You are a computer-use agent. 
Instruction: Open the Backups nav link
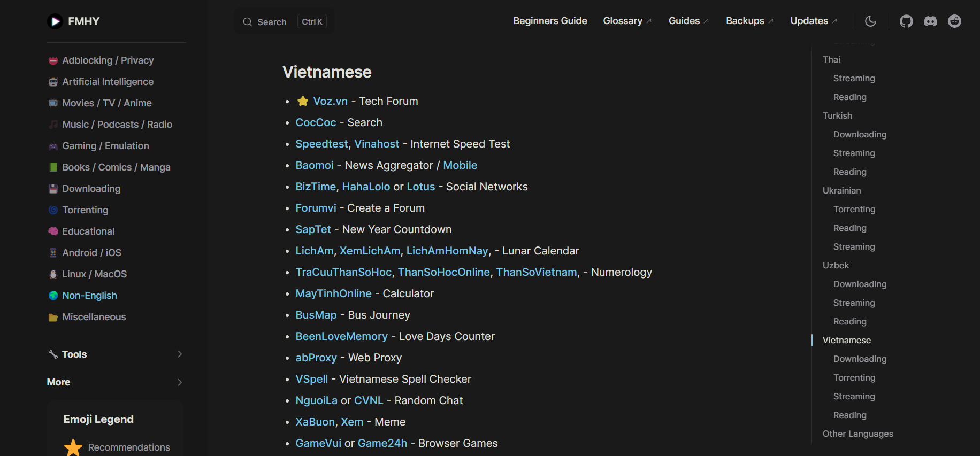pos(749,21)
